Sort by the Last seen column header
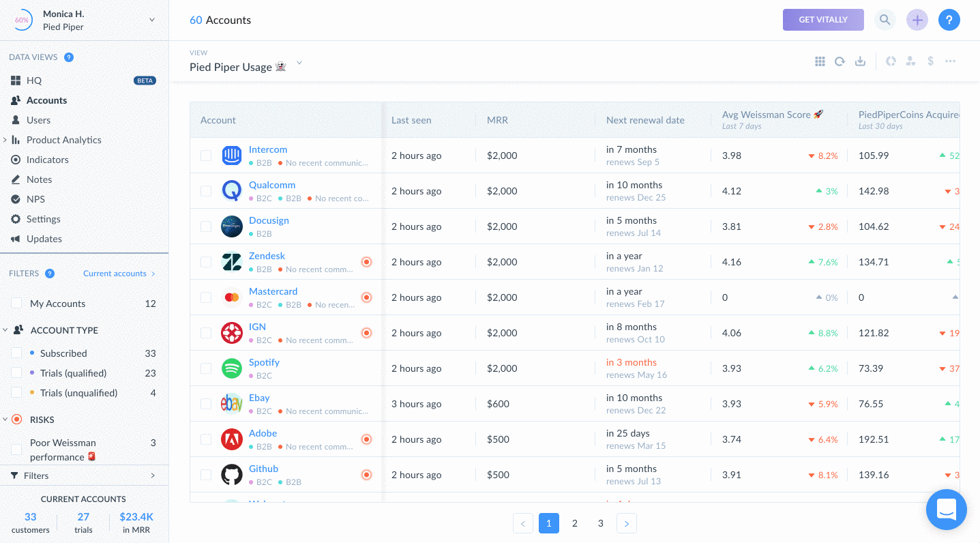 click(x=411, y=120)
